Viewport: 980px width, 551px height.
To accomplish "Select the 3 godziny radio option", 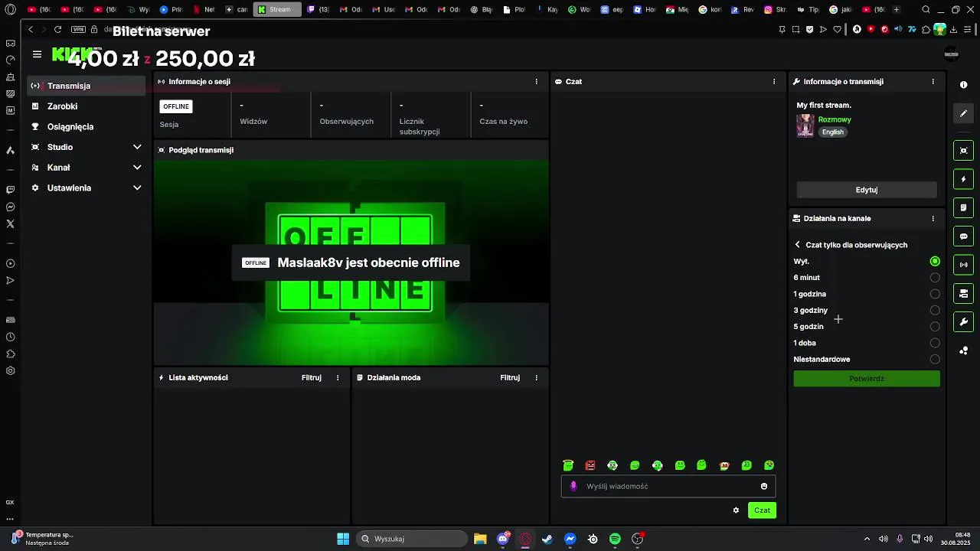I will [x=935, y=310].
